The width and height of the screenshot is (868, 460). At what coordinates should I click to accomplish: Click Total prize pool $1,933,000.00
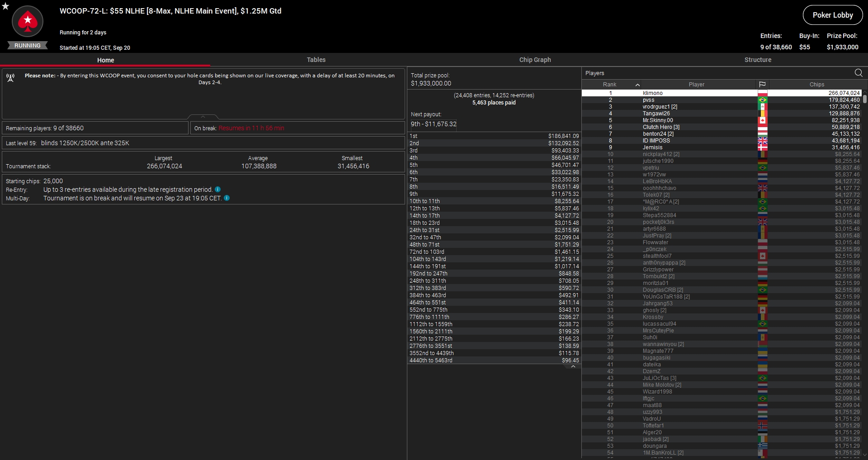click(x=431, y=83)
